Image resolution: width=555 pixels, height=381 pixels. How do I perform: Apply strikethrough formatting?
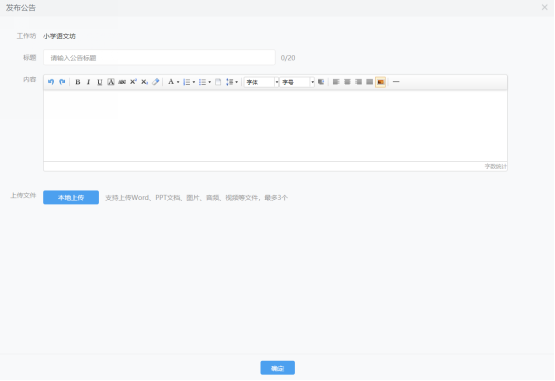pyautogui.click(x=122, y=82)
